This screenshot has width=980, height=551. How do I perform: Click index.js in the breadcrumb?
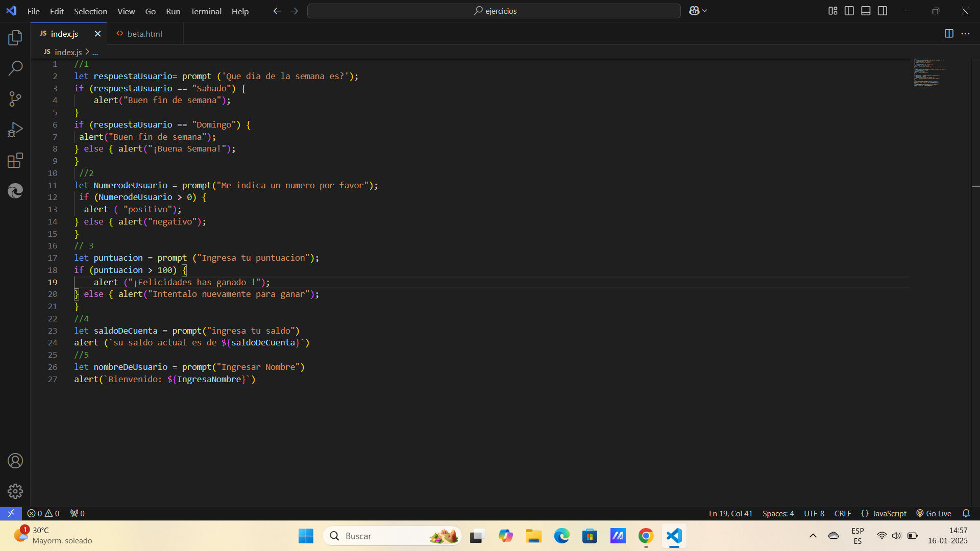click(x=68, y=52)
